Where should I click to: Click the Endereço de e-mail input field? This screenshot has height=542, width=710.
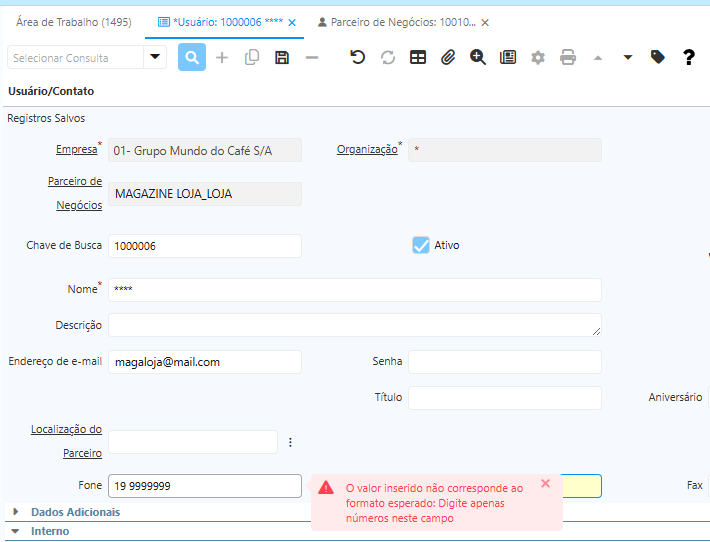coord(204,362)
